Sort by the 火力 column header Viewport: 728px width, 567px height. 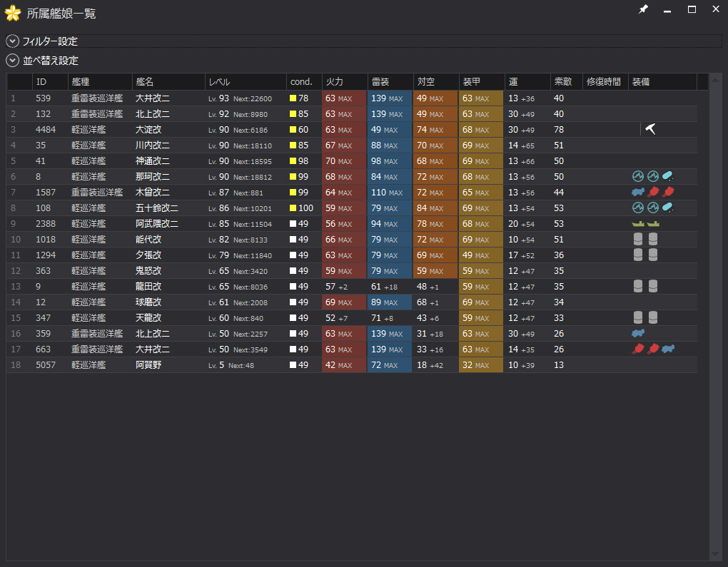[x=345, y=82]
